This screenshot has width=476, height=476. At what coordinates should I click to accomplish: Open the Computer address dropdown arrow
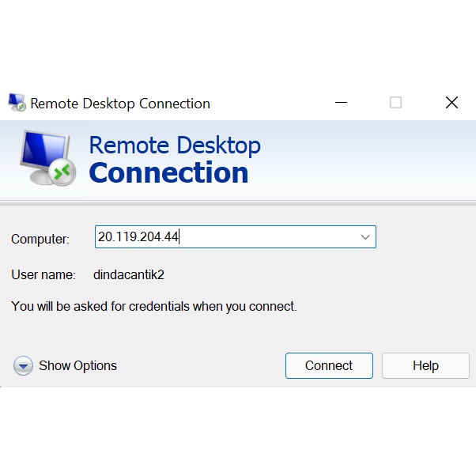tap(365, 236)
